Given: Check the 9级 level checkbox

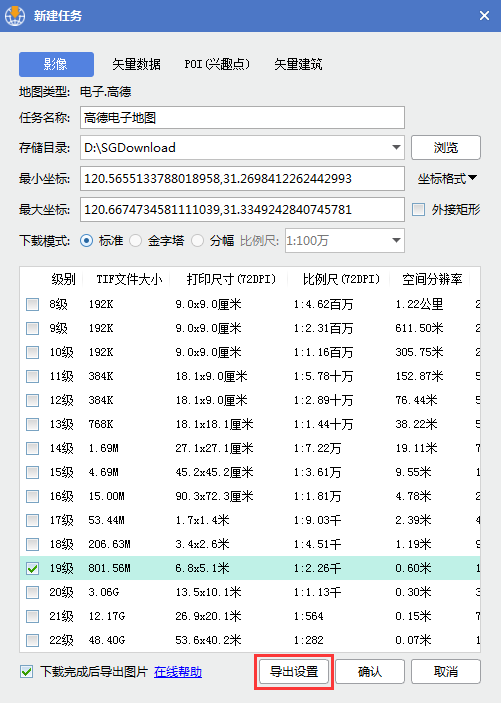Looking at the screenshot, I should 32,328.
